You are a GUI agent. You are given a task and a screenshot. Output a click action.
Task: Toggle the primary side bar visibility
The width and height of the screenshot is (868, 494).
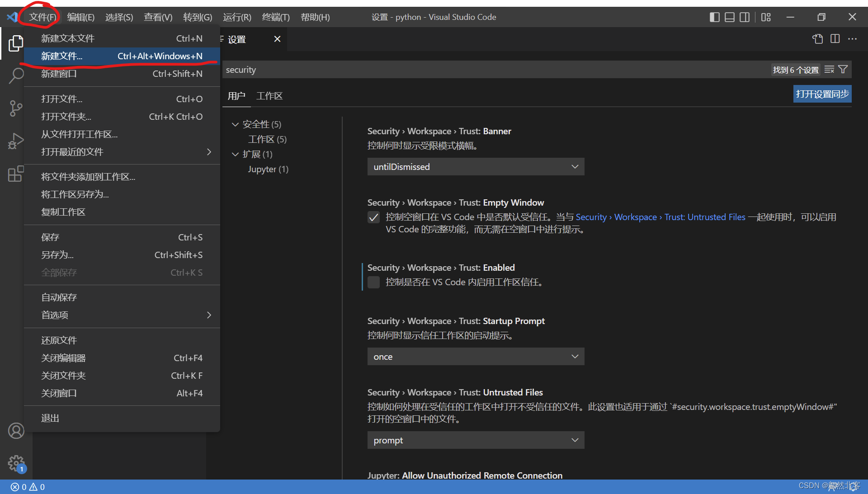click(714, 17)
